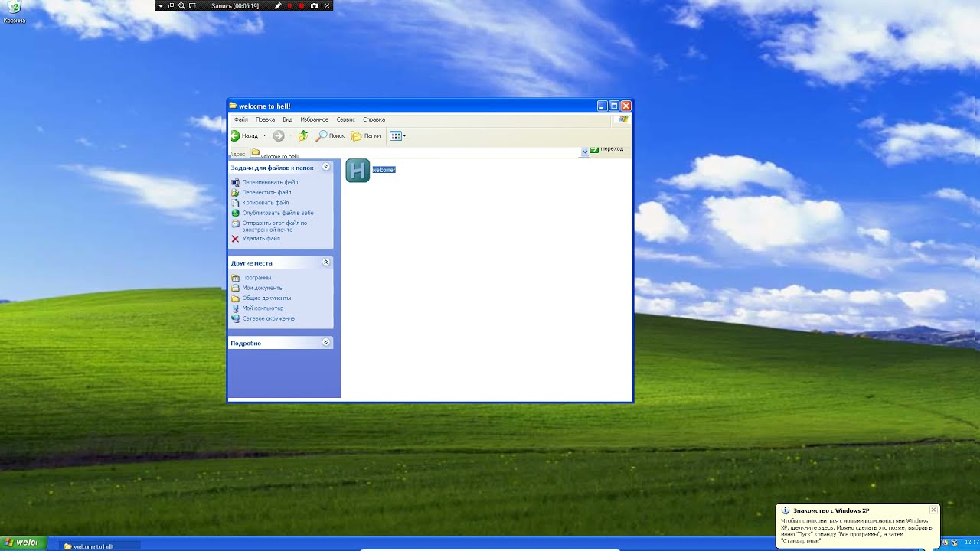The width and height of the screenshot is (980, 551).
Task: Minimize the welcome to hell! window
Action: (x=602, y=106)
